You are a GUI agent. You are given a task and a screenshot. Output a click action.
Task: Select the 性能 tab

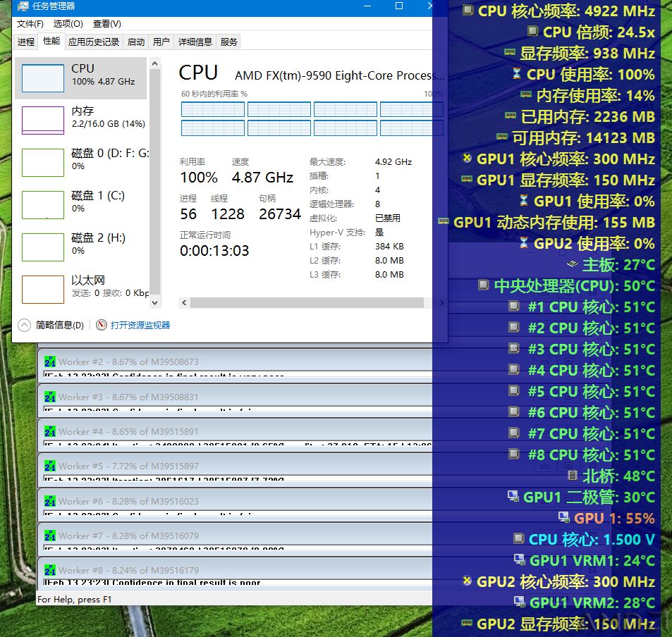51,41
